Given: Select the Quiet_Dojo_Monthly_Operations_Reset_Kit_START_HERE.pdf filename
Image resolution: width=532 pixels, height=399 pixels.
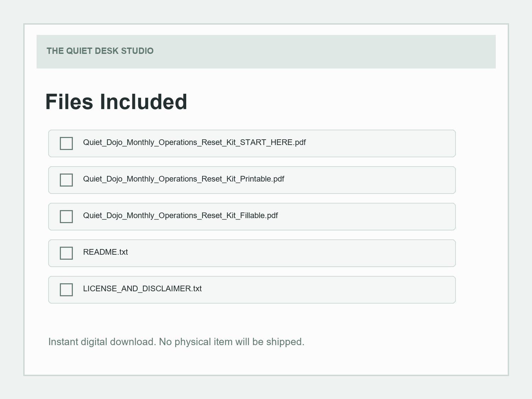Looking at the screenshot, I should [194, 143].
